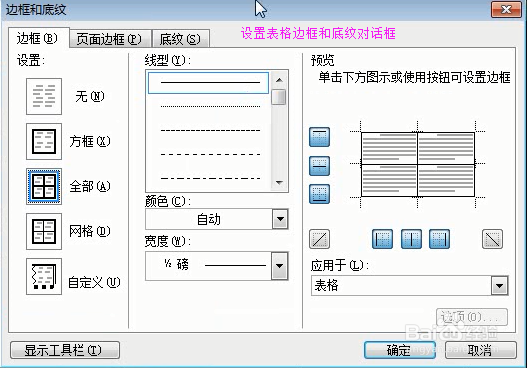Viewport: 528px width, 368px height.
Task: Toggle the diagonal down border button
Action: tap(492, 239)
